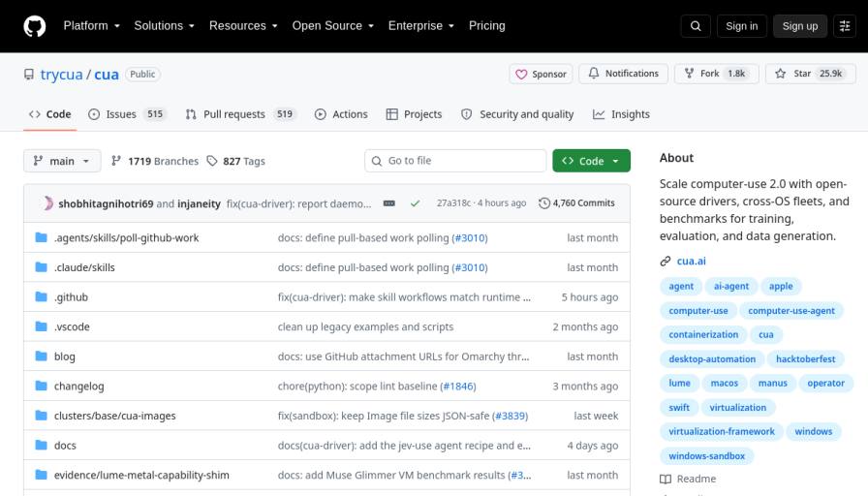The width and height of the screenshot is (868, 496).
Task: Click the history clock icon beside 4,760 Commits
Action: pos(544,203)
